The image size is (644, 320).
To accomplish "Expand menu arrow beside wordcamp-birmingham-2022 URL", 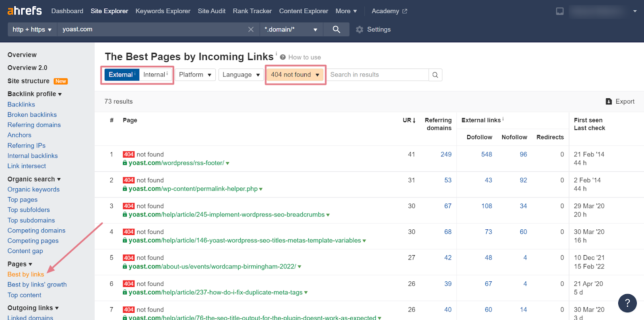I will point(299,267).
